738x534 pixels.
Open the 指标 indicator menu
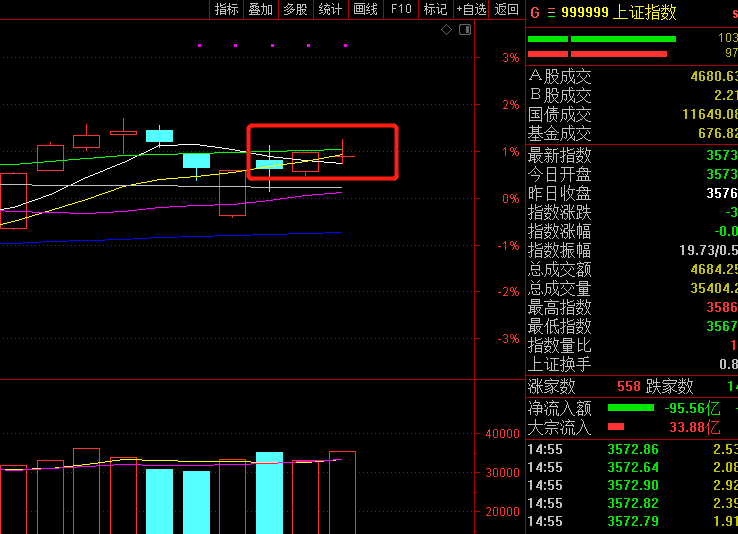click(x=227, y=9)
